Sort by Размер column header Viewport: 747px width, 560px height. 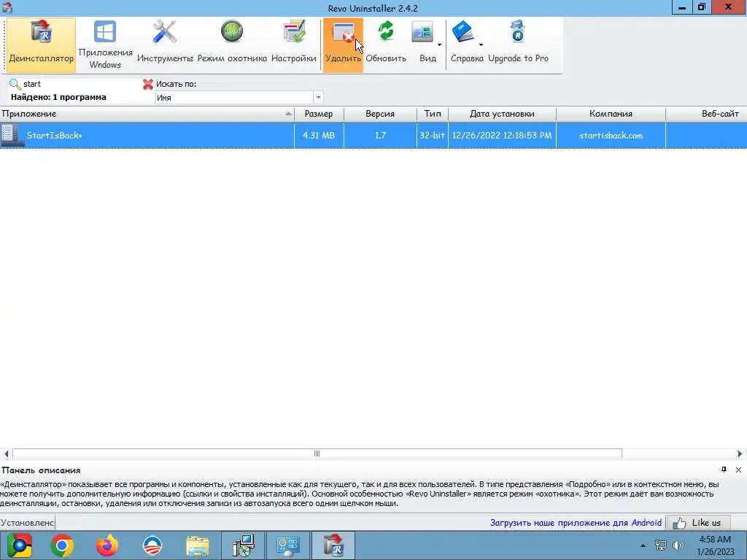pos(319,114)
